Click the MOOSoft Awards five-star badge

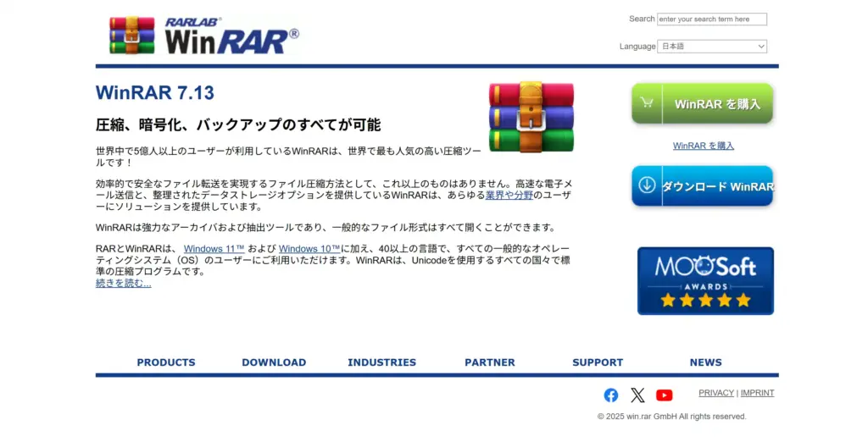pos(705,281)
